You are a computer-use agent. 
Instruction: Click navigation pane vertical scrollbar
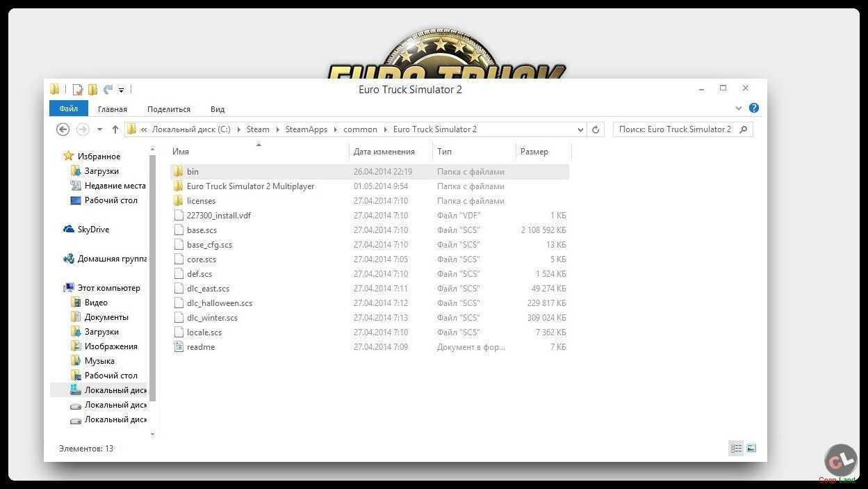click(x=154, y=279)
